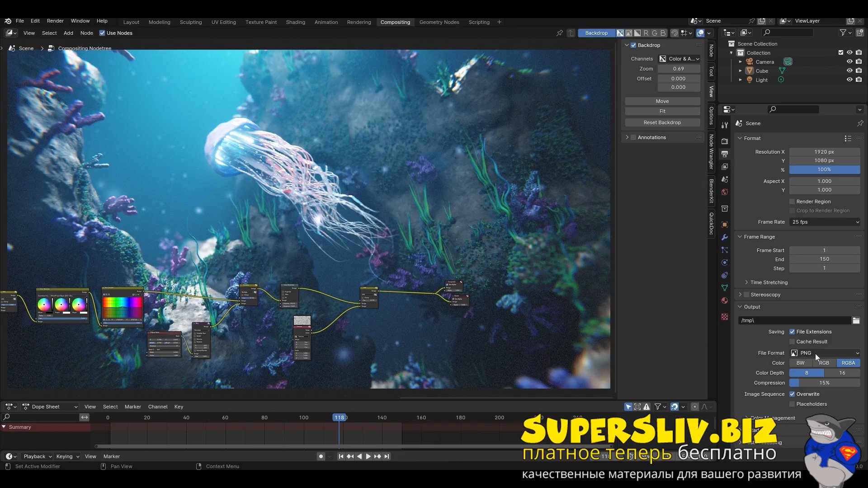Open the Render menu
Screen dimensions: 868x488
[x=55, y=21]
